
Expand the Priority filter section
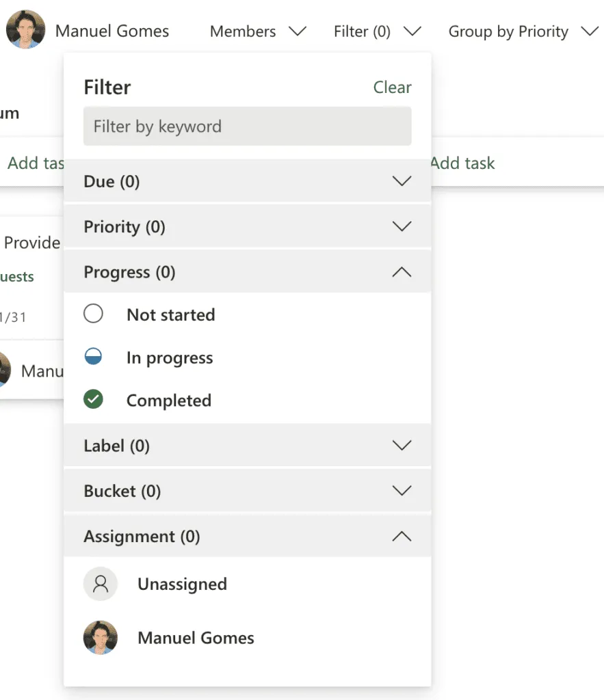click(247, 227)
